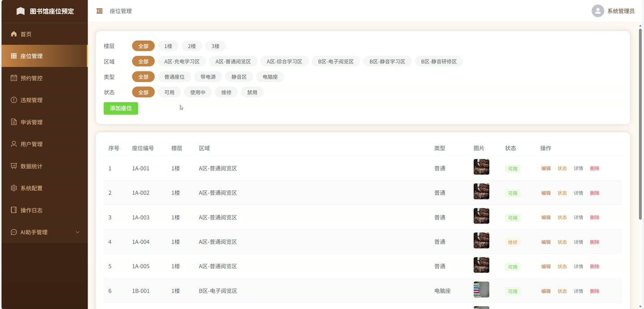Open 用户管理 in the sidebar
The width and height of the screenshot is (644, 309).
point(45,144)
